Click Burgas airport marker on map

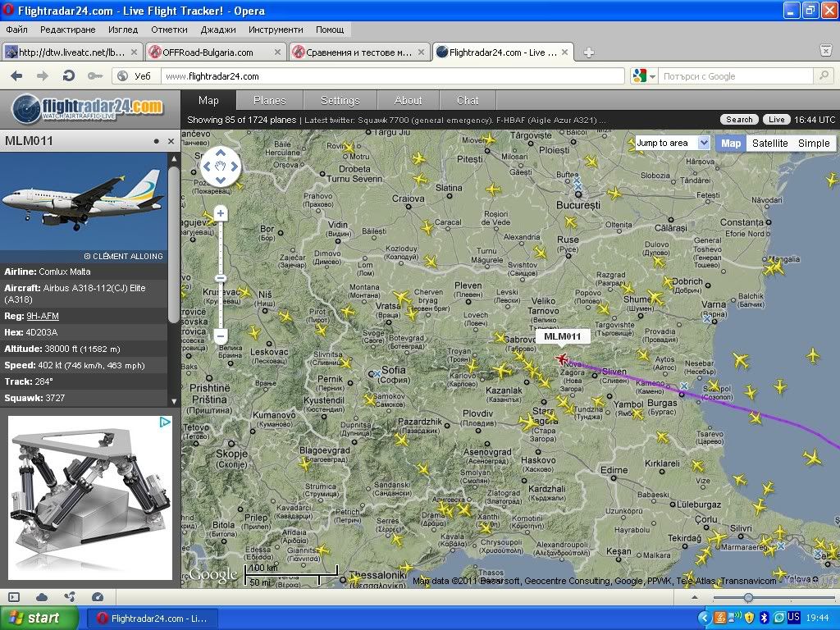coord(683,386)
